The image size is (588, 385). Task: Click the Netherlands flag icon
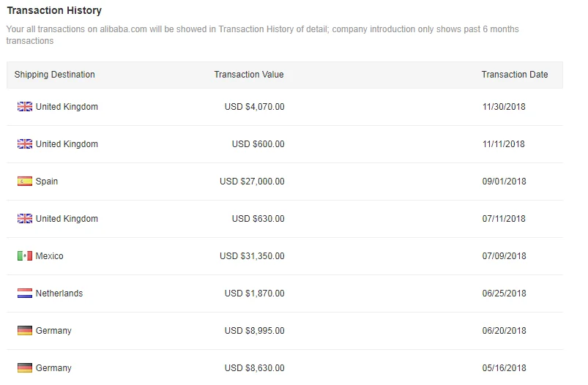click(x=25, y=294)
